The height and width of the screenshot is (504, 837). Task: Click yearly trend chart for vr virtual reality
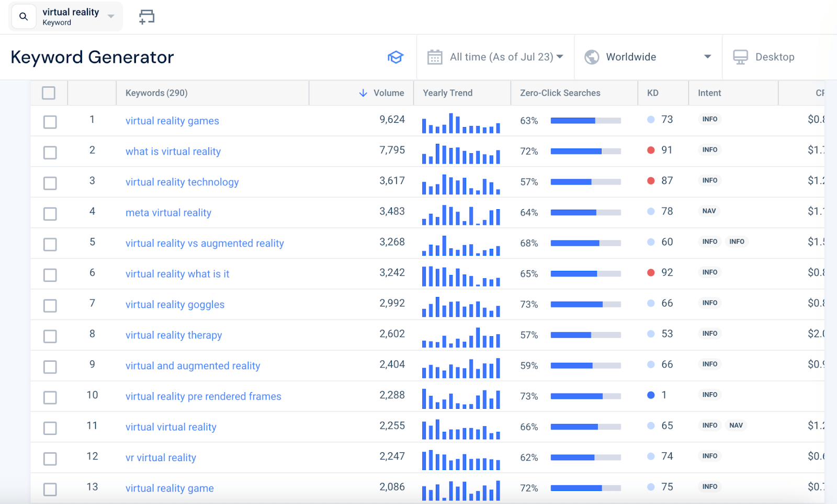[x=461, y=460]
